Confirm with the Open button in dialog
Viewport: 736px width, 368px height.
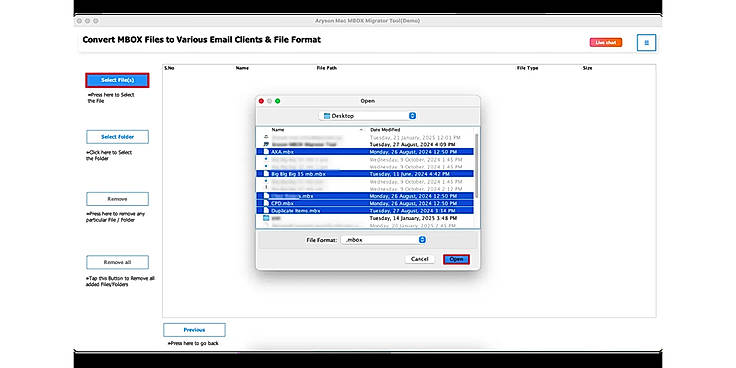[456, 259]
